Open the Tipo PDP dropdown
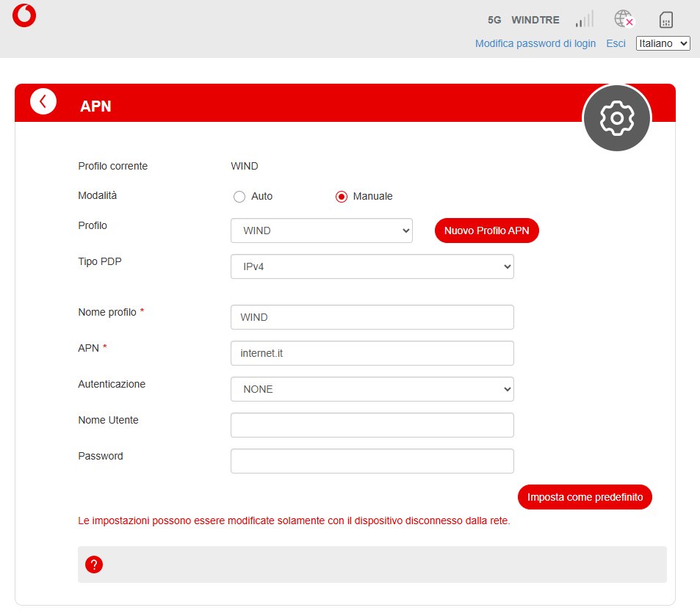Screen dimensions: 700x613 point(372,266)
